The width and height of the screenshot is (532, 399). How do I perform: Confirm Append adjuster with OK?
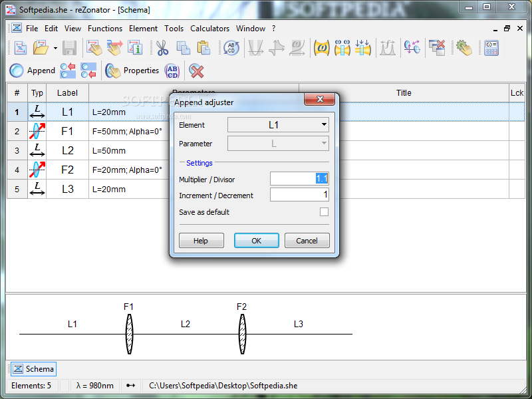coord(257,241)
